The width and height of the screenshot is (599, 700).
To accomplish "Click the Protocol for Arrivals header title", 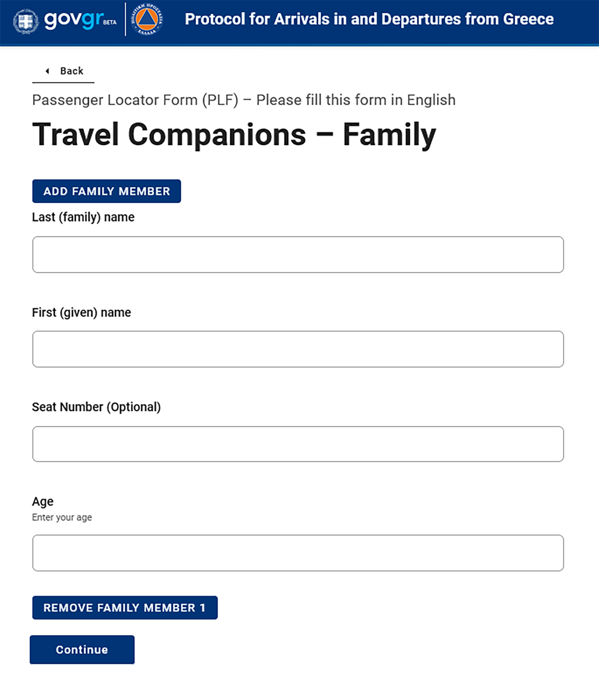I will [369, 19].
